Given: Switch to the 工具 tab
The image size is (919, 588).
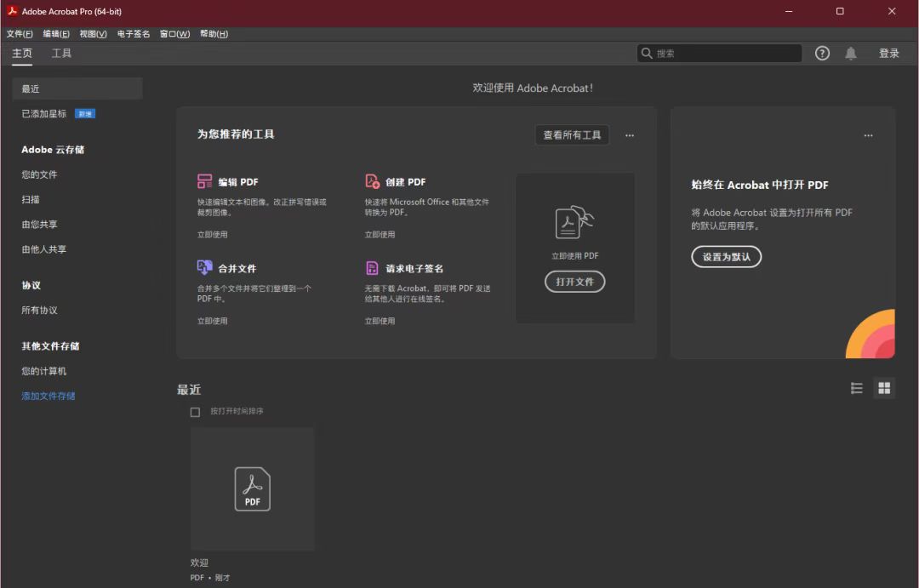Looking at the screenshot, I should tap(61, 54).
